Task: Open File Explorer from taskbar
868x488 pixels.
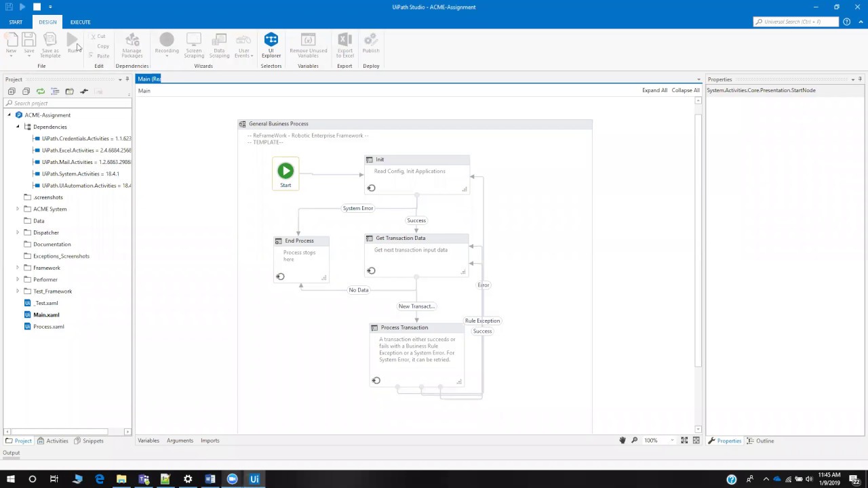Action: pyautogui.click(x=121, y=479)
